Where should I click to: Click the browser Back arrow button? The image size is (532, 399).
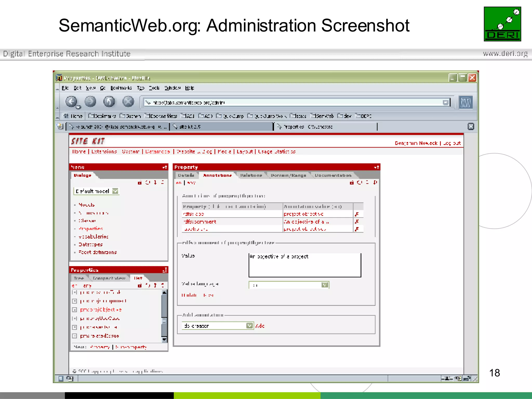point(71,102)
